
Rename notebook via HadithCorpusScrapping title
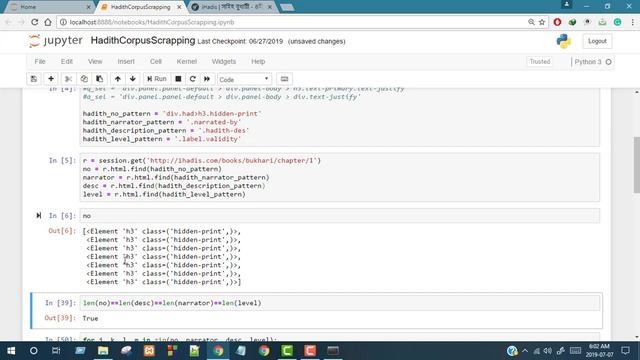click(x=143, y=41)
